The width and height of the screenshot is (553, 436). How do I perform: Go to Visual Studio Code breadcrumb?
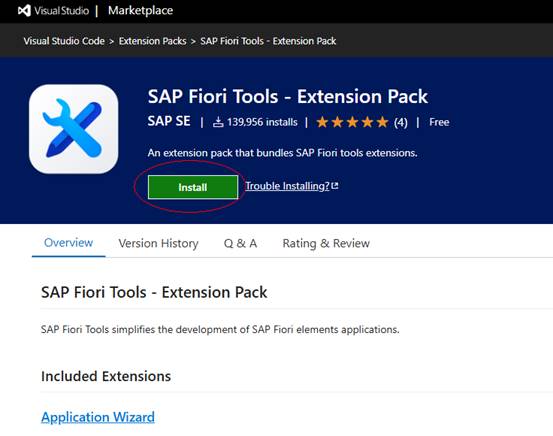tap(64, 41)
